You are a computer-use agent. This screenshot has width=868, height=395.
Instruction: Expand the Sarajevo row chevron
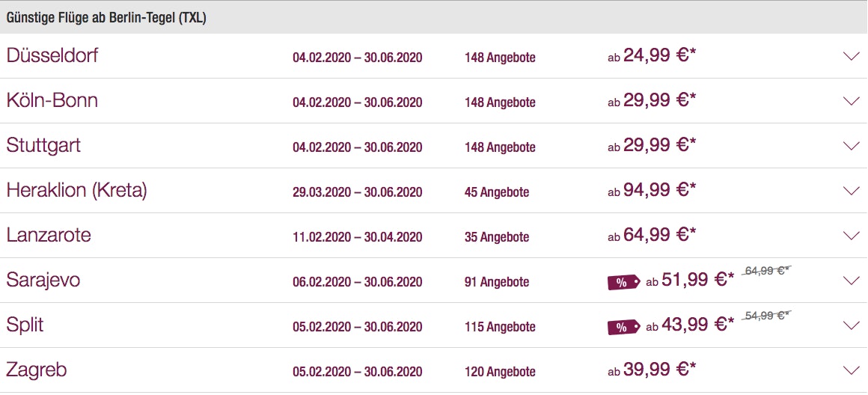(851, 281)
